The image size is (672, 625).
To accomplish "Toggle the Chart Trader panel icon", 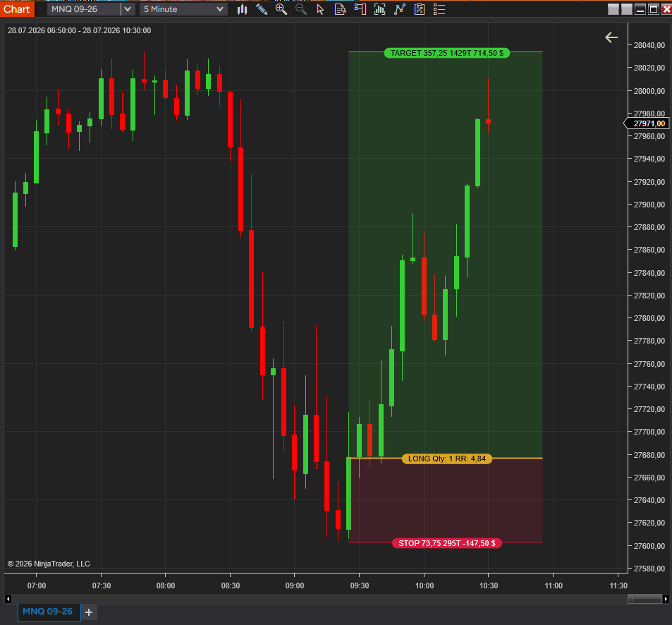I will pyautogui.click(x=360, y=9).
